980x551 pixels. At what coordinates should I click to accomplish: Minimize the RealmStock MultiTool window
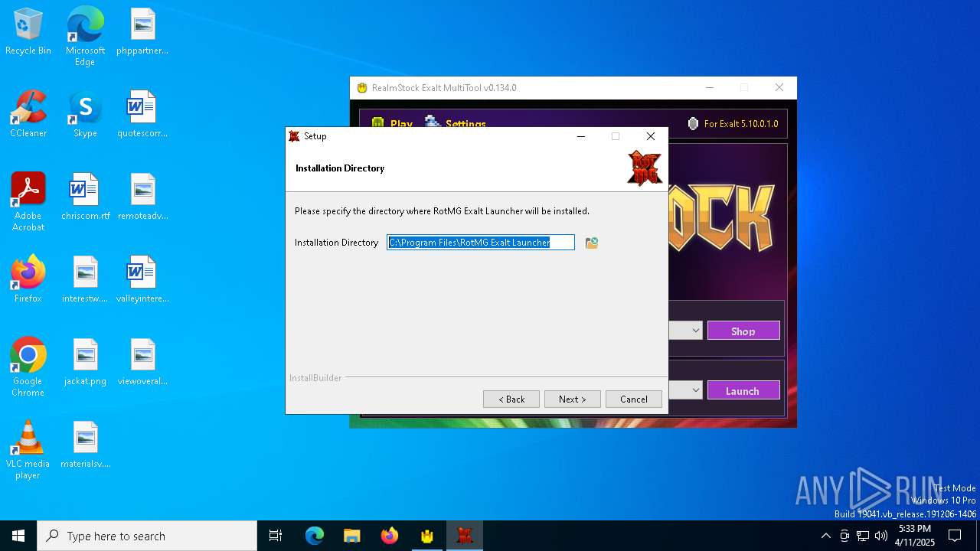pos(710,88)
